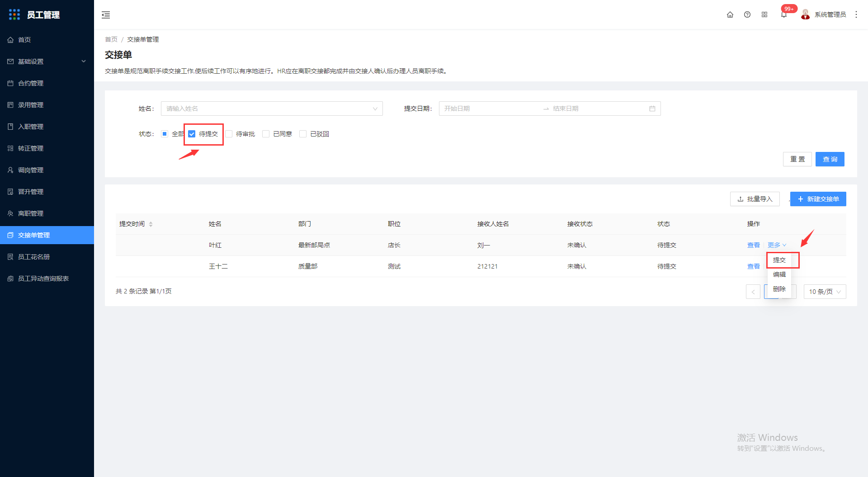
Task: Uncheck the 待提交 status checkbox
Action: click(192, 134)
